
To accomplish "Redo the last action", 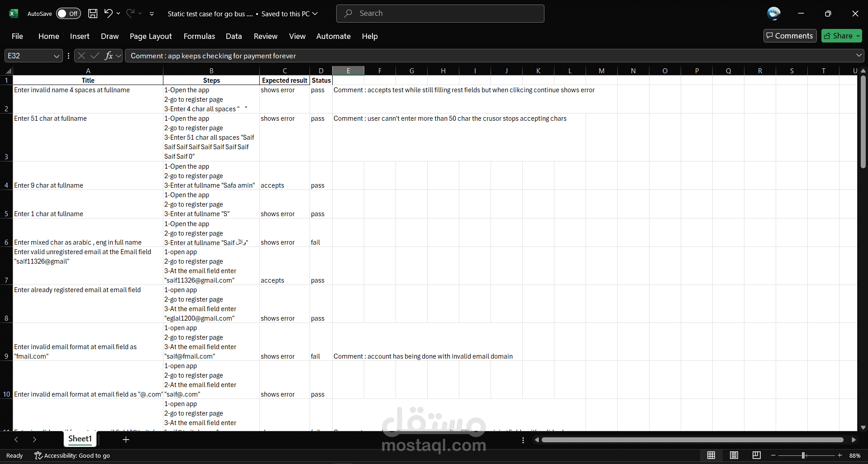I will click(x=130, y=14).
